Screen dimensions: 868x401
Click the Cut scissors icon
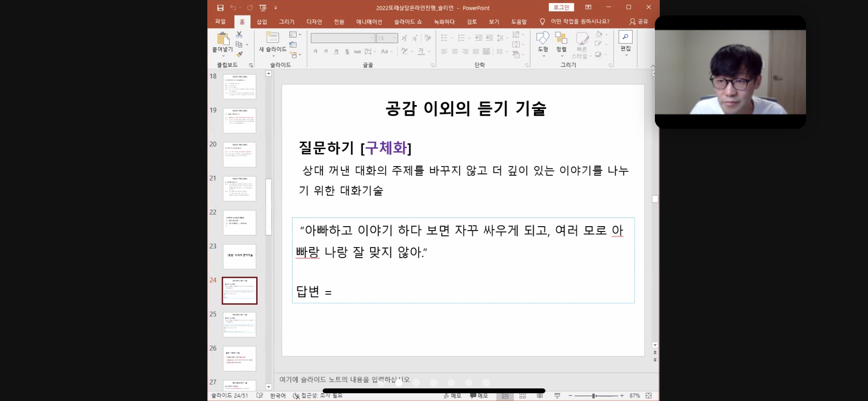239,34
